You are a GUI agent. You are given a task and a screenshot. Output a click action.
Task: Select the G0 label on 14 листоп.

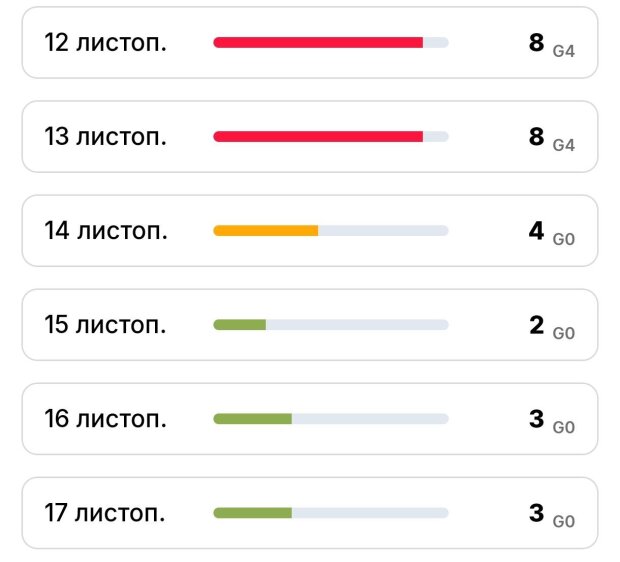pyautogui.click(x=564, y=238)
